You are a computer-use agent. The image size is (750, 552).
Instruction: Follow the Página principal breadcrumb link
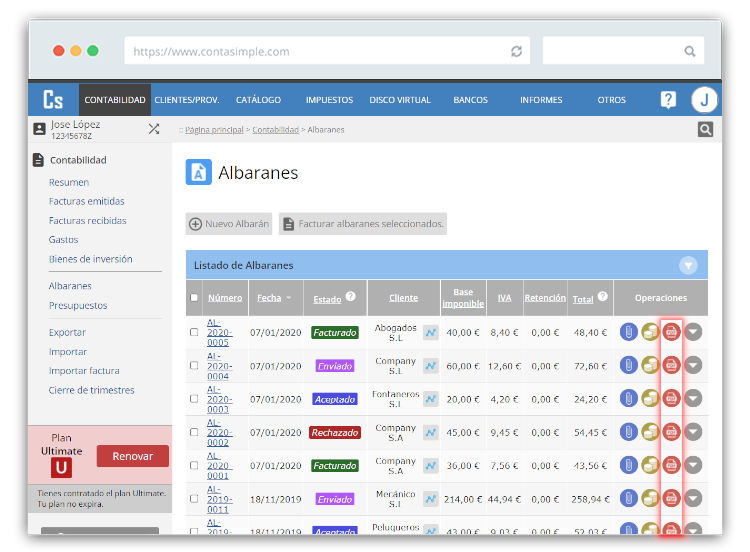[214, 130]
